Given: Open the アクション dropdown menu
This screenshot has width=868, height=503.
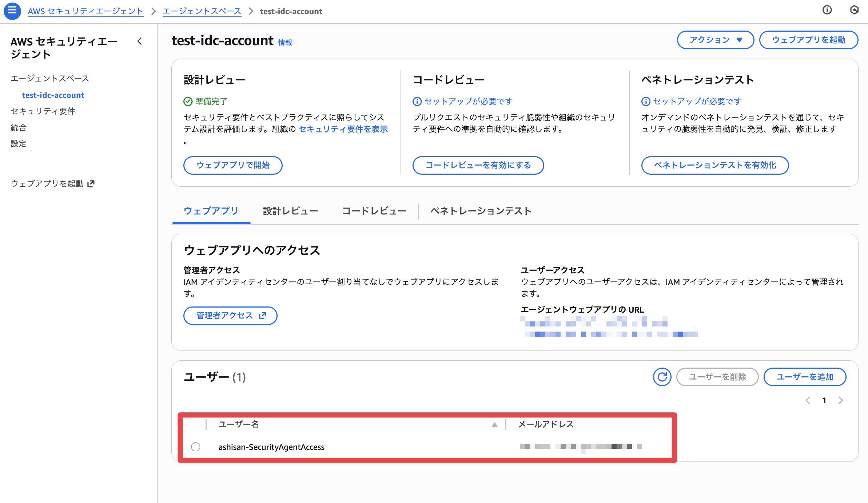Looking at the screenshot, I should pyautogui.click(x=715, y=40).
